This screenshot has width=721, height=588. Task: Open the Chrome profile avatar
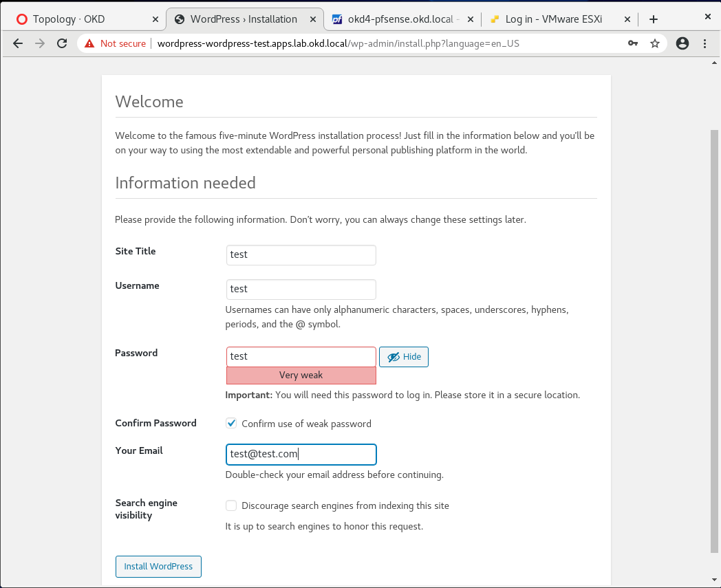click(682, 43)
